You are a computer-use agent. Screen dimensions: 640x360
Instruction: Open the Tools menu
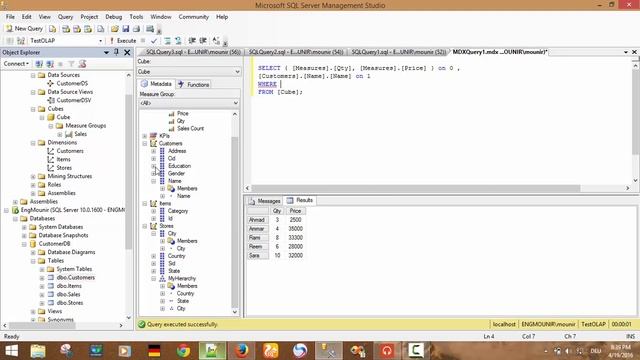(136, 17)
